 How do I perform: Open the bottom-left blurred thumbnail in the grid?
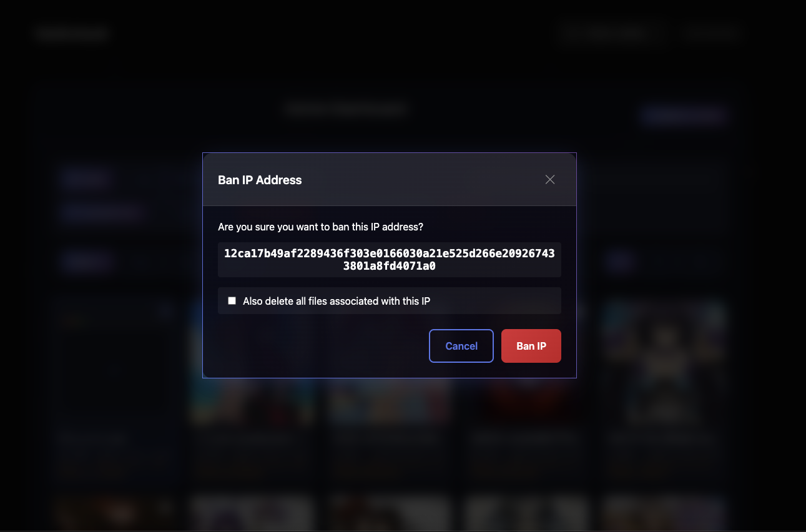(115, 513)
